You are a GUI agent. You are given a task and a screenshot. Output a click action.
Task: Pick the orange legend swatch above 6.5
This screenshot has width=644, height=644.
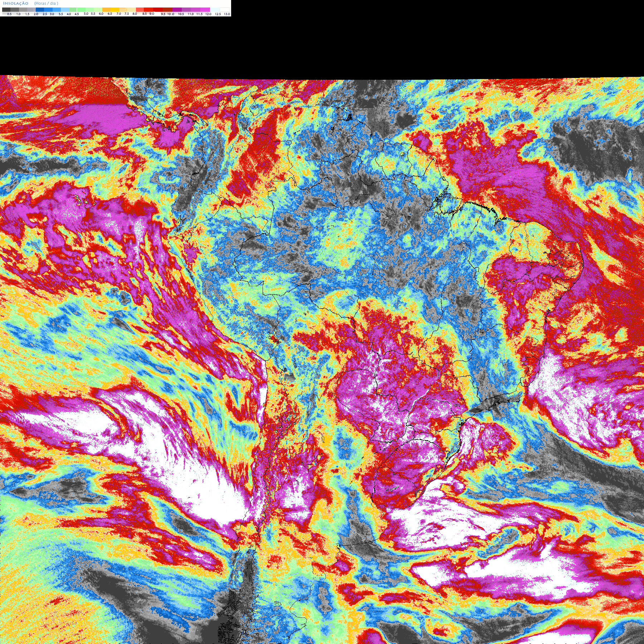pyautogui.click(x=106, y=10)
